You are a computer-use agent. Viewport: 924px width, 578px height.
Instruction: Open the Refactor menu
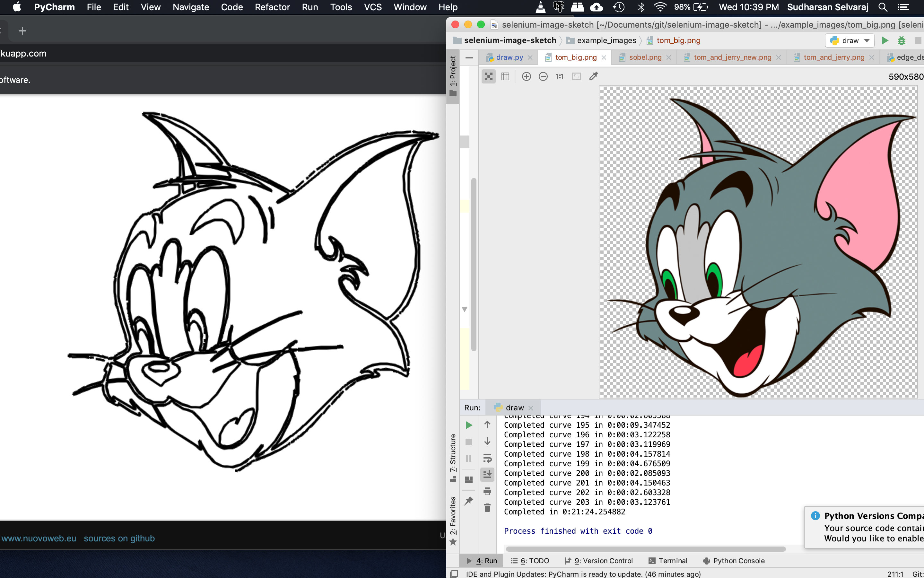click(272, 7)
